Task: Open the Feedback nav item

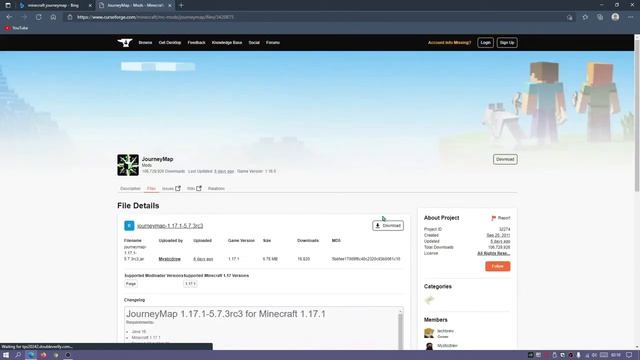Action: coord(196,42)
